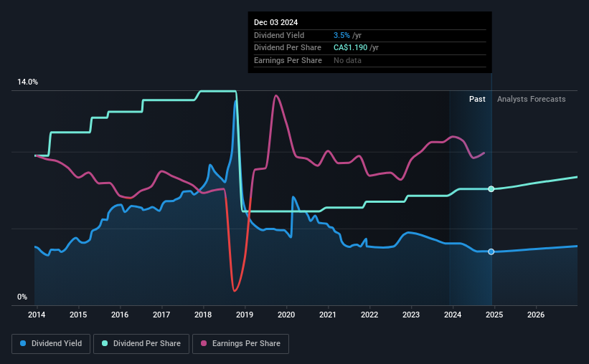Select the teal Dividend Per Share data point marker
The width and height of the screenshot is (589, 364).
[x=491, y=188]
